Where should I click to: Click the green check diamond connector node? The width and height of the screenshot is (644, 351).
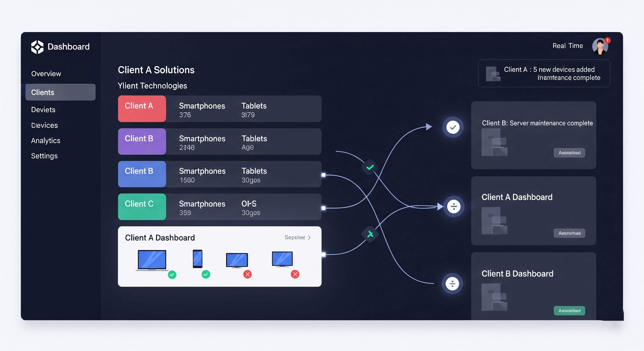point(370,167)
